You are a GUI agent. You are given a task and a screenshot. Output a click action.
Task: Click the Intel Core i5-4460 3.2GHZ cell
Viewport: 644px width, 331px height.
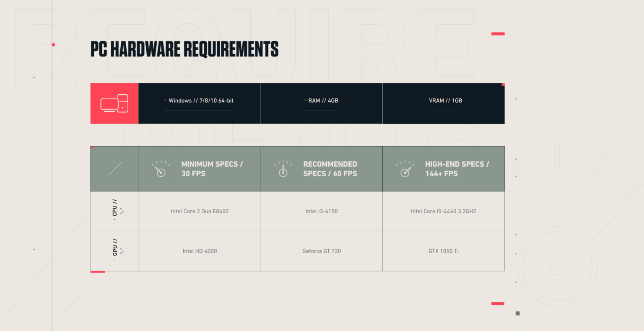[x=443, y=211]
